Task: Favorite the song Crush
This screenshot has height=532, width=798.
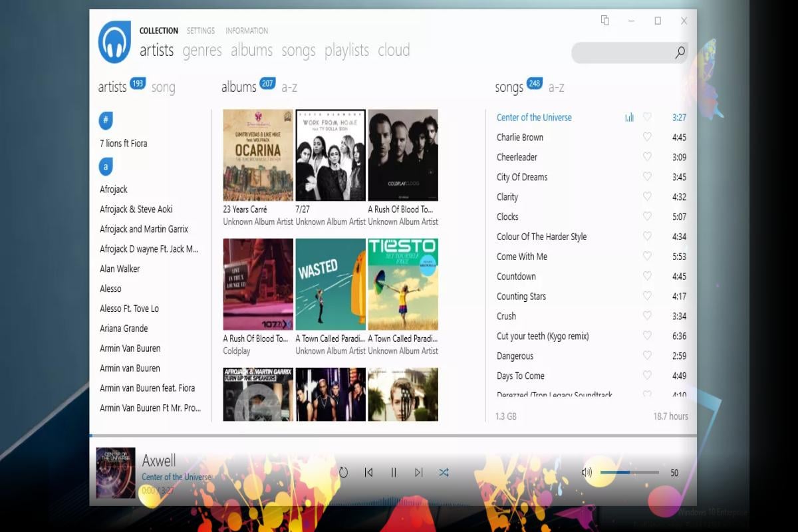Action: pos(647,316)
